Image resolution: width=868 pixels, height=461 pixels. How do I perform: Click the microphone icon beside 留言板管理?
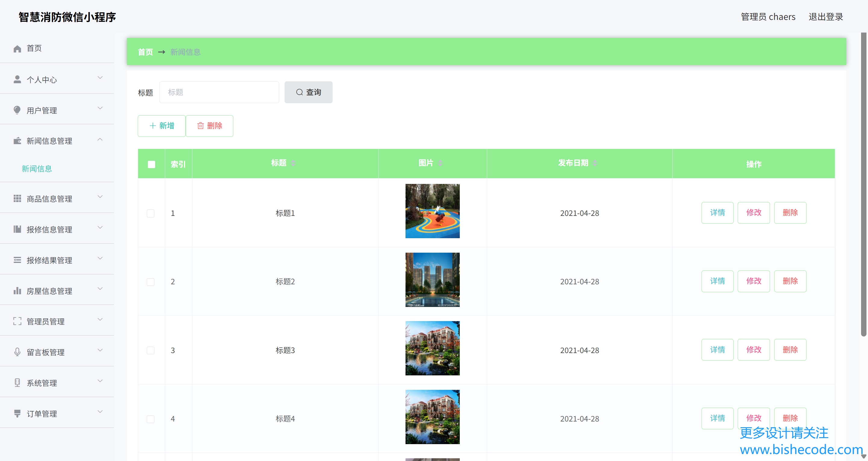click(17, 352)
